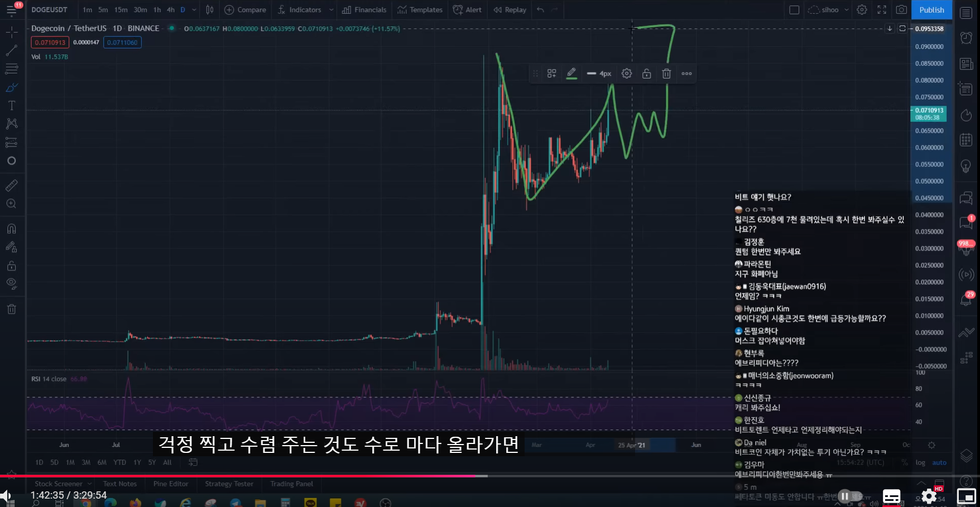The height and width of the screenshot is (507, 980).
Task: Enter TradingView fullscreen mode
Action: click(x=882, y=9)
